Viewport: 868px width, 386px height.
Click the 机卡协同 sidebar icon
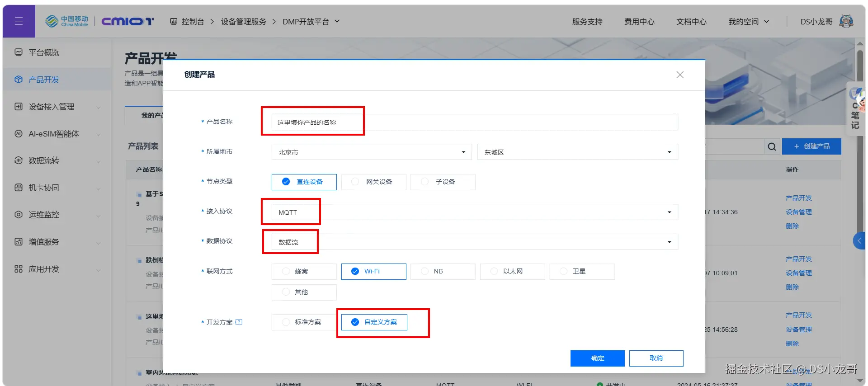tap(19, 188)
